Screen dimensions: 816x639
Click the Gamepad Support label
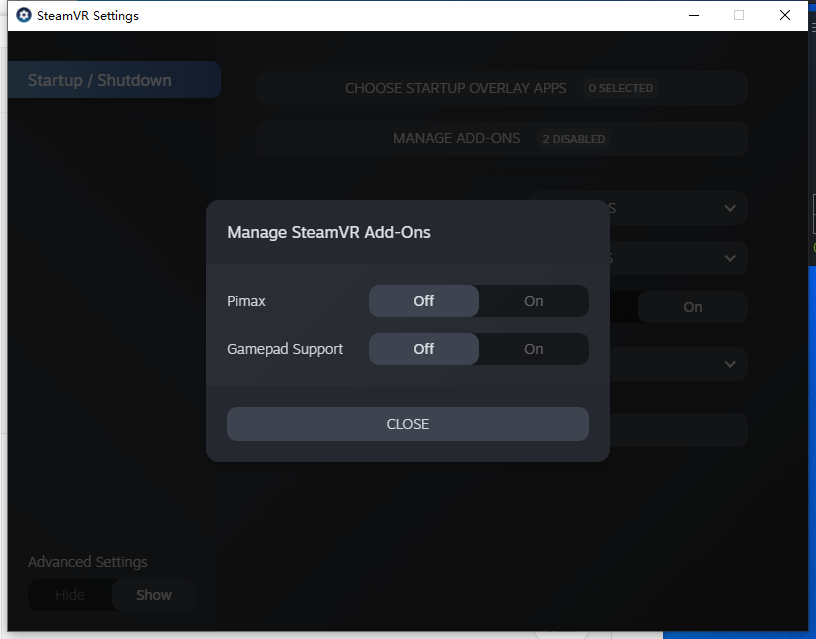point(285,349)
